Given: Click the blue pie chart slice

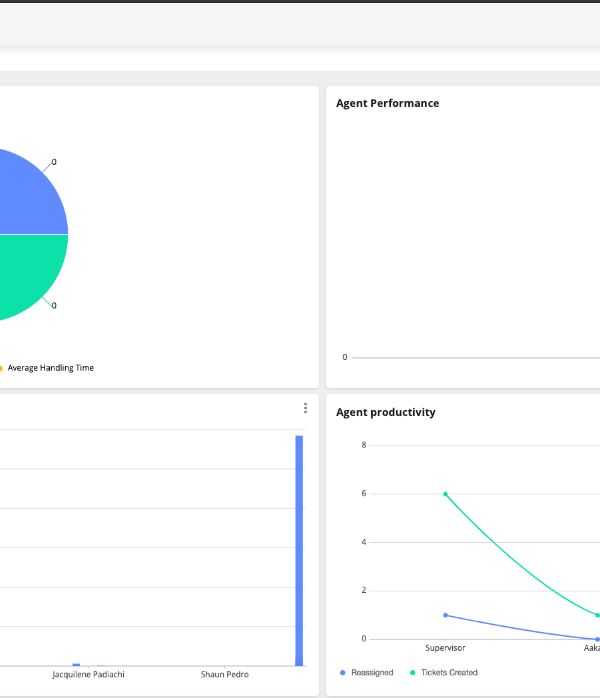Looking at the screenshot, I should coord(31,196).
